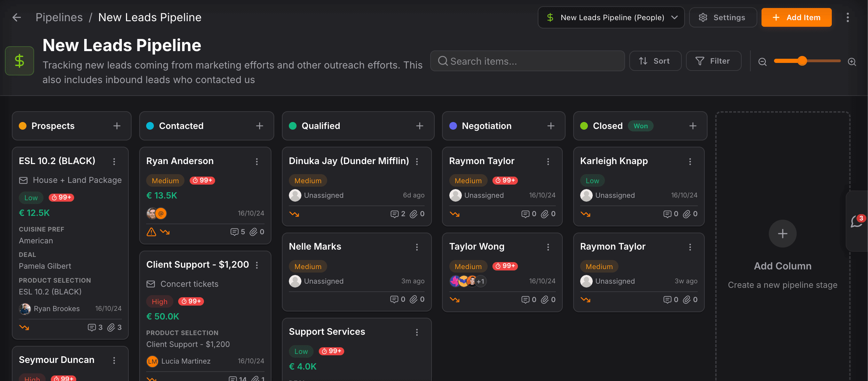Click plus icon in Negotiation column header
868x381 pixels.
coord(551,126)
